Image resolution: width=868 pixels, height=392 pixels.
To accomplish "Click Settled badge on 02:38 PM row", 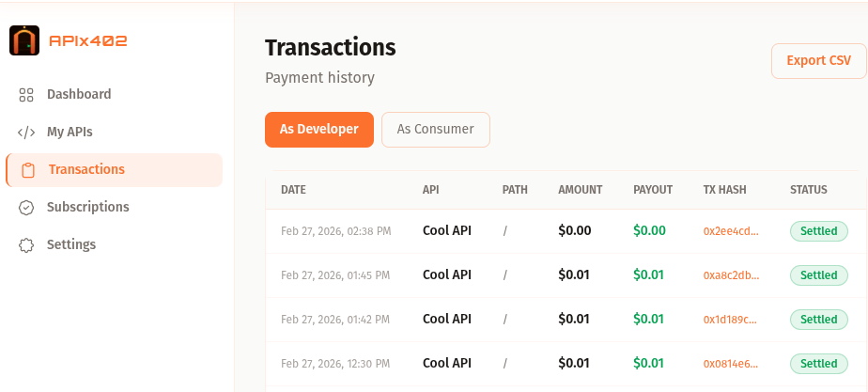I will [818, 231].
